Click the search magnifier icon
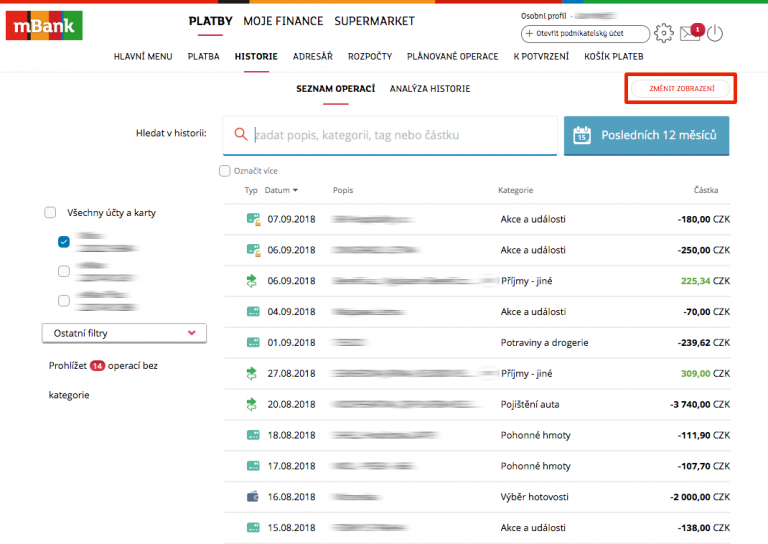The height and width of the screenshot is (544, 768). (x=240, y=135)
